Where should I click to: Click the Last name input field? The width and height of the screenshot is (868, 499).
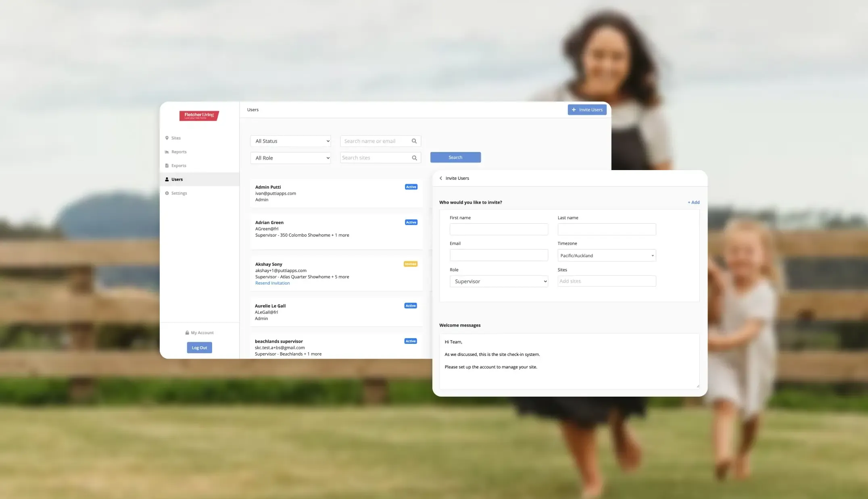pos(607,229)
